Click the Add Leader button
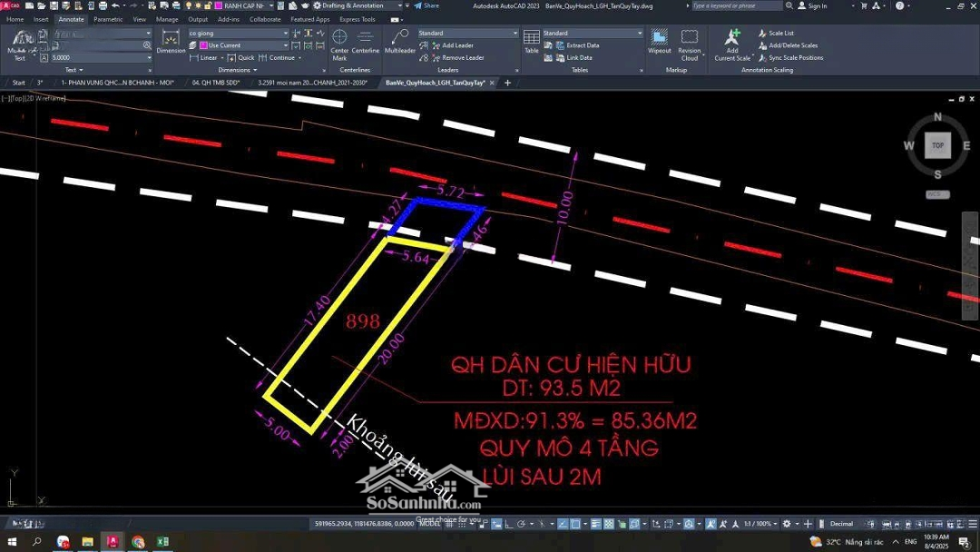The image size is (980, 552). tap(456, 45)
